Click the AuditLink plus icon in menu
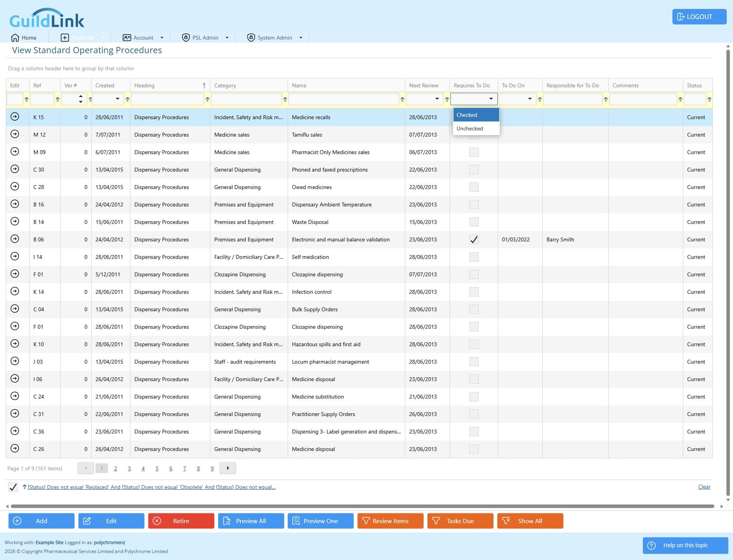This screenshot has width=733, height=560. tap(65, 38)
